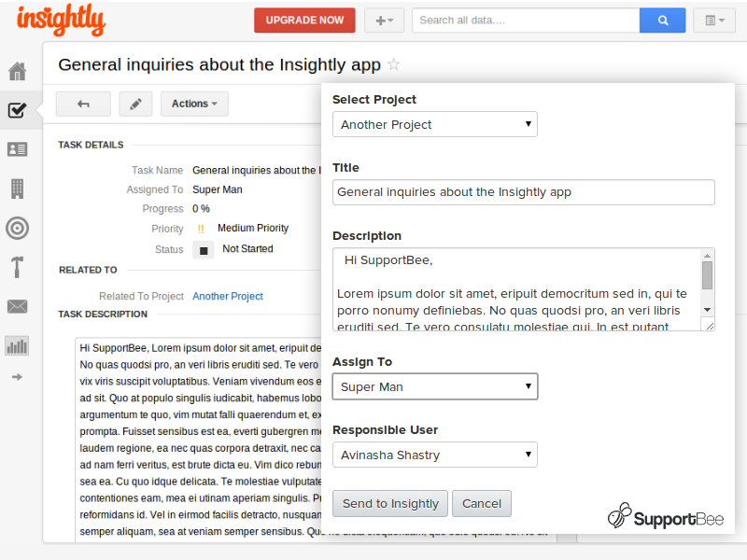
Task: Open the Home screen from the sidebar
Action: [x=18, y=71]
